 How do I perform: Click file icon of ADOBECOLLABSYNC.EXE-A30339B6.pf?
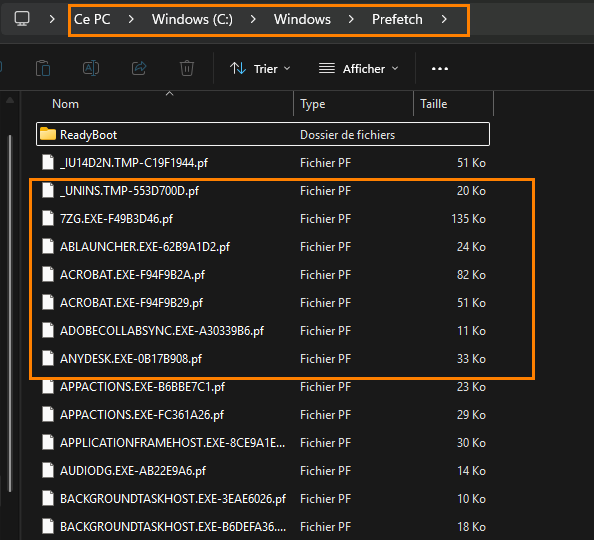tap(48, 330)
